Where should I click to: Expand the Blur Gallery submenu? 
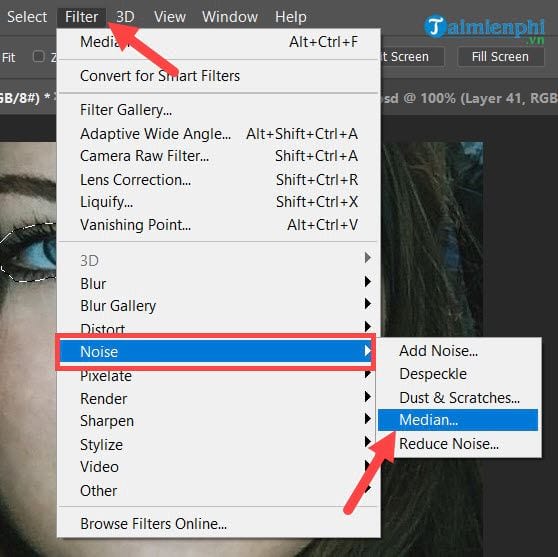[x=219, y=306]
